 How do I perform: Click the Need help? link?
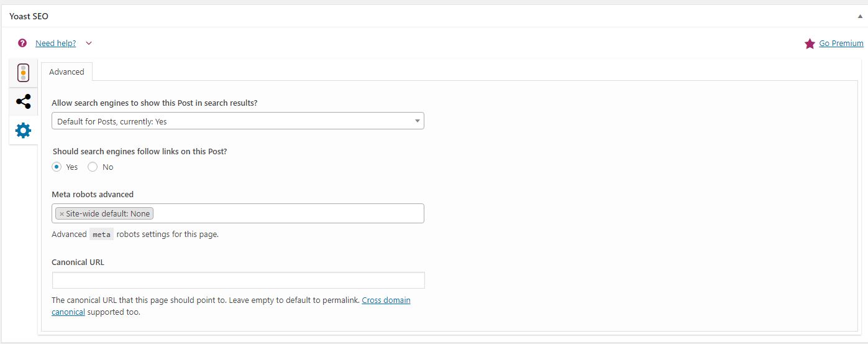[55, 43]
